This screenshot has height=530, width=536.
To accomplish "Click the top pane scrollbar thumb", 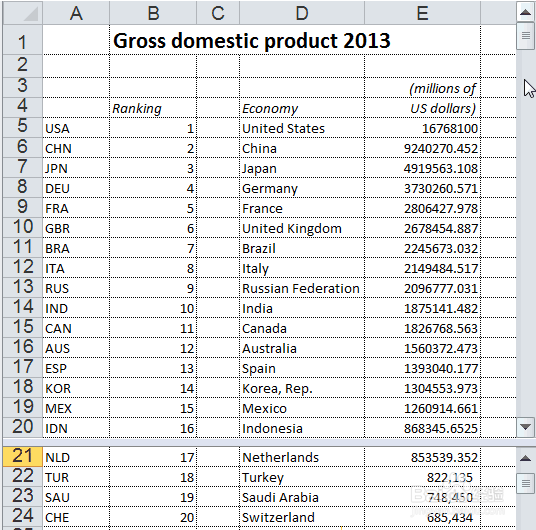I will [525, 36].
